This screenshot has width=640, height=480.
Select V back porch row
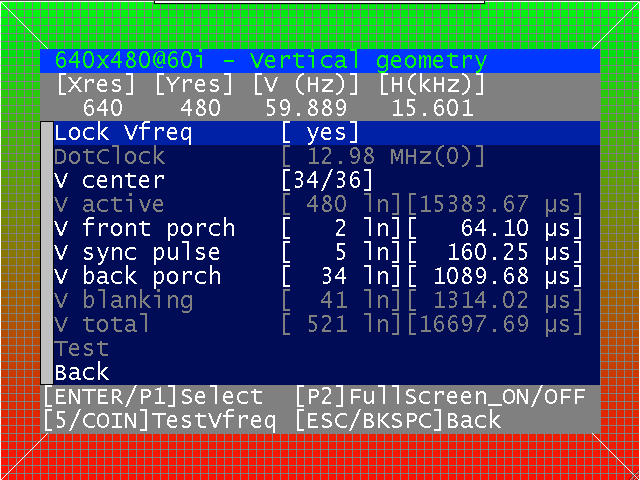[327, 277]
